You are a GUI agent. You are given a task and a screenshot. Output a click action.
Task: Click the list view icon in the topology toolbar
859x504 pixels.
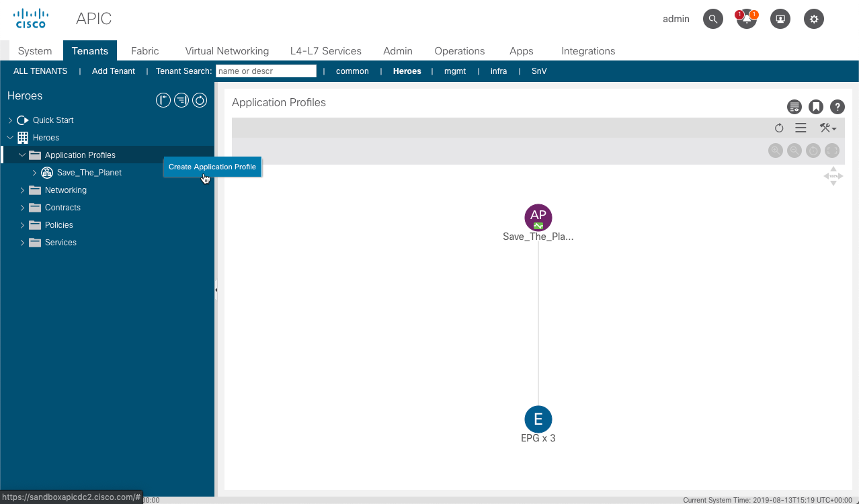pyautogui.click(x=801, y=128)
